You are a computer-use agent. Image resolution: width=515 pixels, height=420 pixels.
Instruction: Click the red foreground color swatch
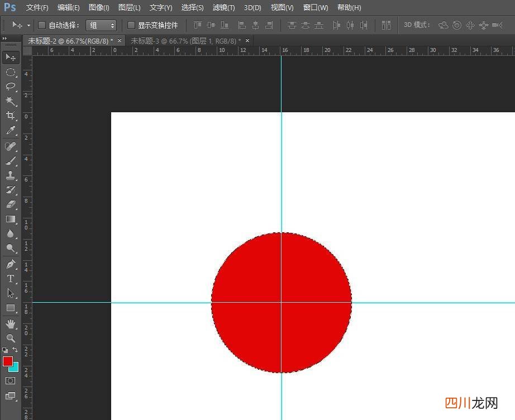coord(8,361)
